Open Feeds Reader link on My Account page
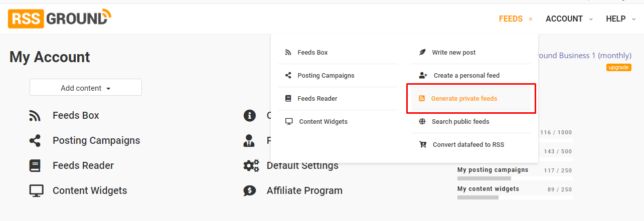644x221 pixels. 83,165
